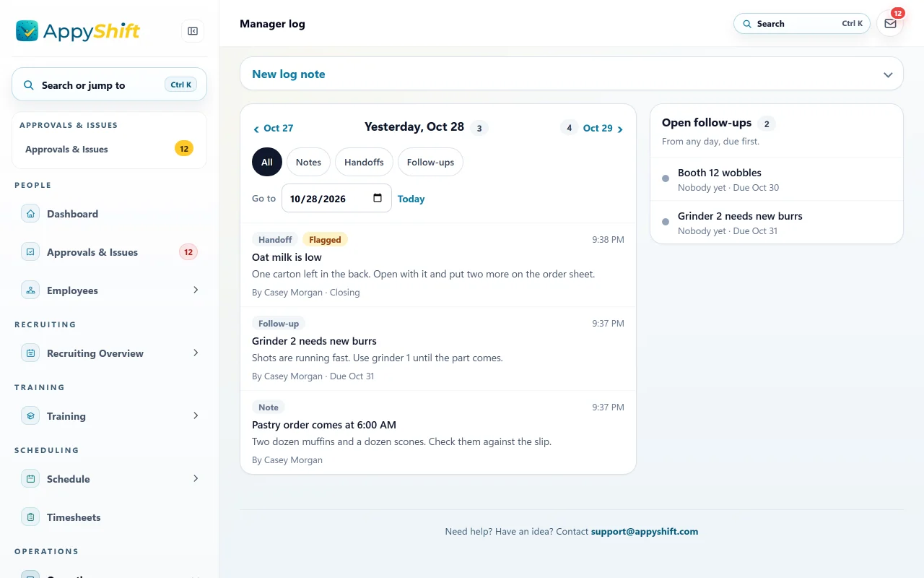Click the magnifier icon in top search
Image resolution: width=924 pixels, height=578 pixels.
point(747,24)
